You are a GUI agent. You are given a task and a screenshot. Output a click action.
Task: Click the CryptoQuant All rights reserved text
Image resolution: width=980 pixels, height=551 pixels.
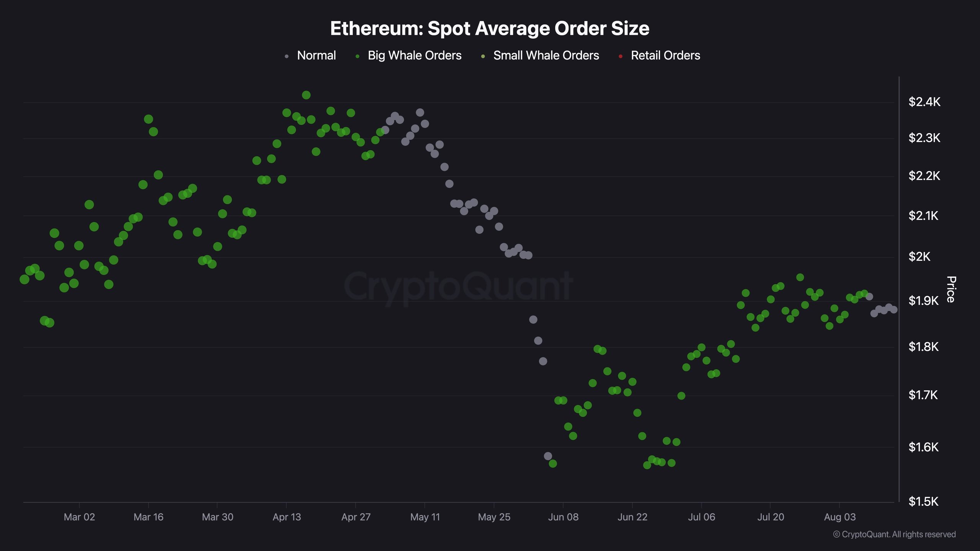(894, 535)
